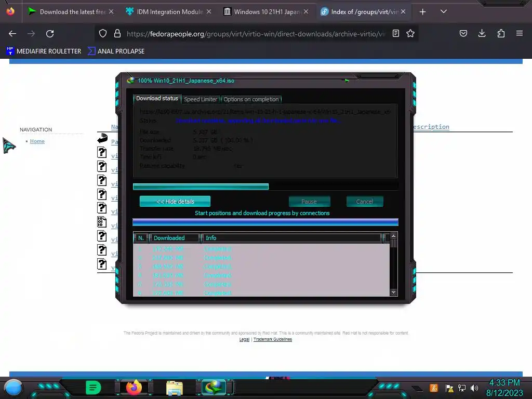The height and width of the screenshot is (399, 532).
Task: Focus the fedorapeople.org address bar
Action: (256, 34)
